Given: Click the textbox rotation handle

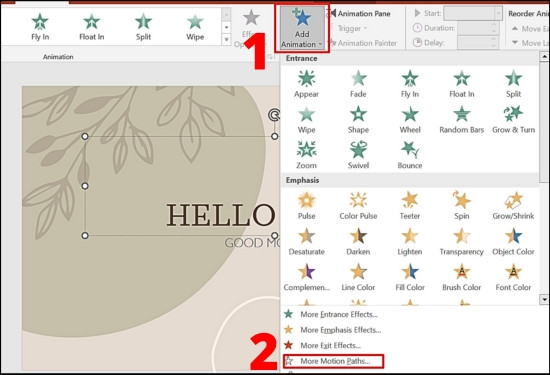Looking at the screenshot, I should point(274,114).
